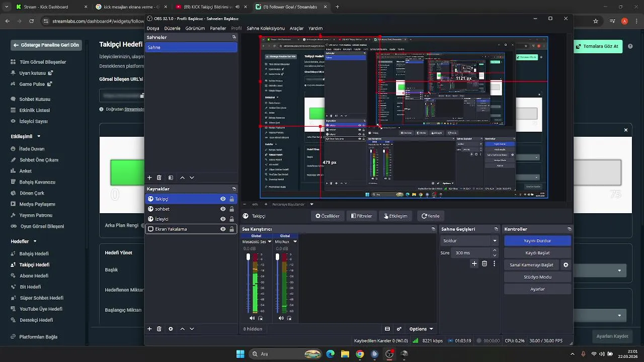This screenshot has width=644, height=362.
Task: Open the source Filtreler button
Action: tap(361, 216)
